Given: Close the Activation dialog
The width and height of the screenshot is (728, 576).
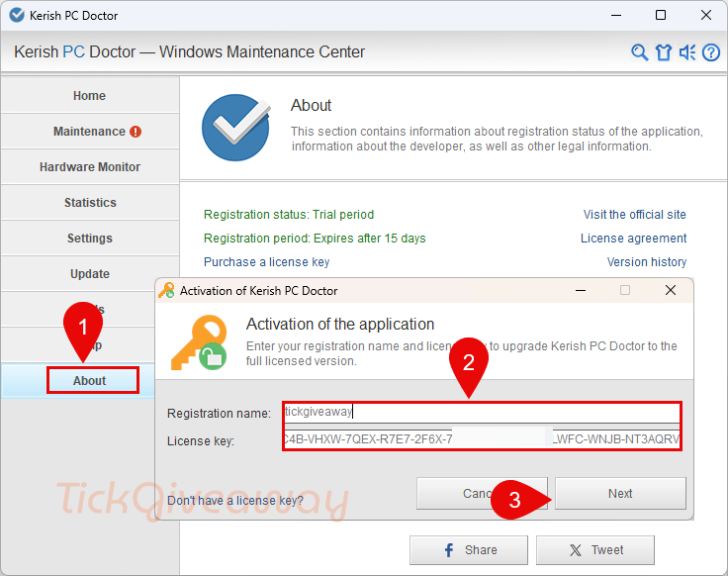Looking at the screenshot, I should [670, 290].
